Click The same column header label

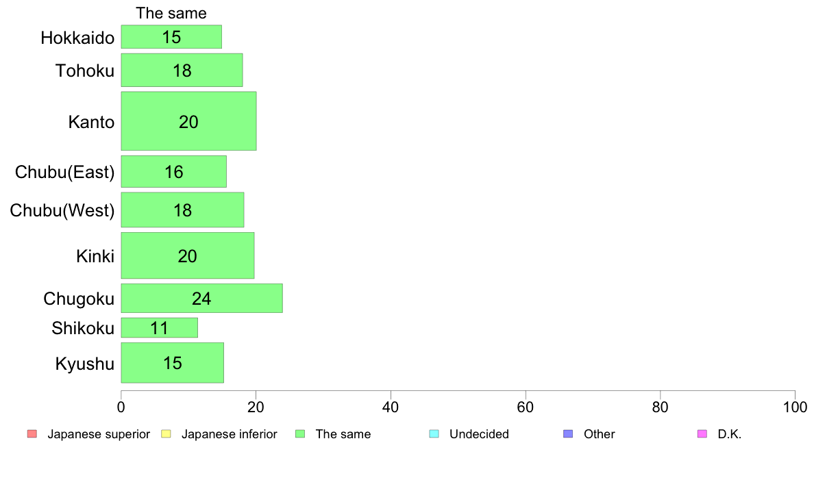[x=171, y=13]
